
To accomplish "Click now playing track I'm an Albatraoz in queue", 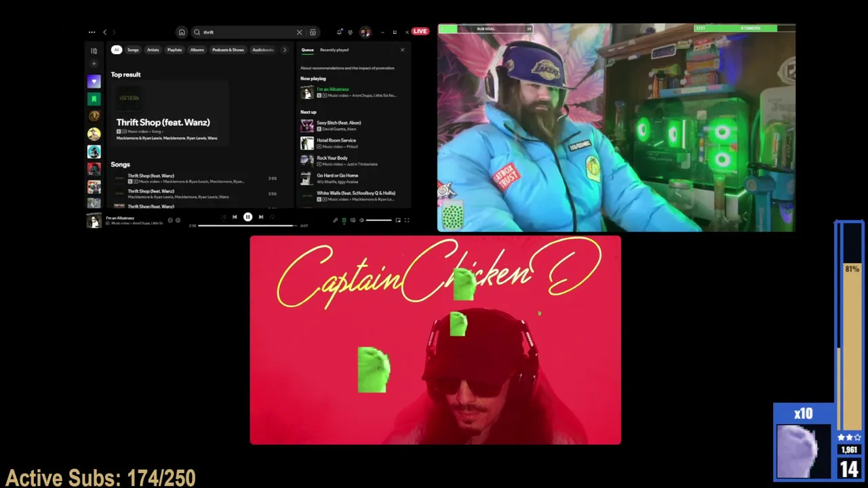I will click(x=332, y=89).
